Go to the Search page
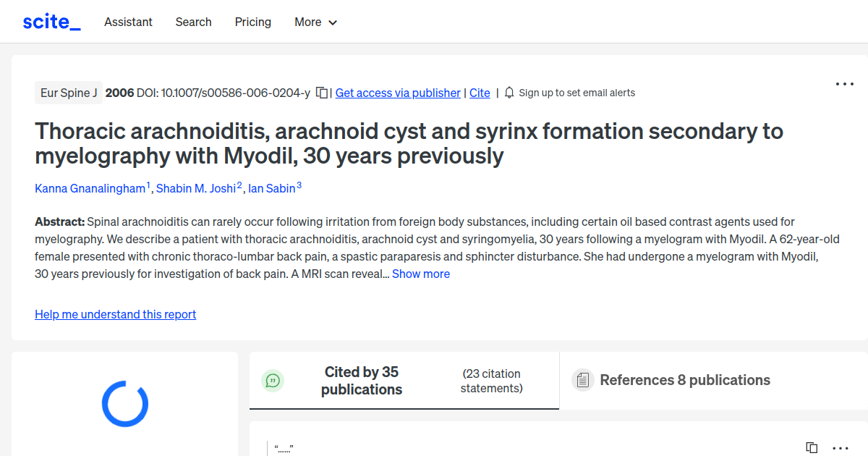868x456 pixels. (x=193, y=22)
